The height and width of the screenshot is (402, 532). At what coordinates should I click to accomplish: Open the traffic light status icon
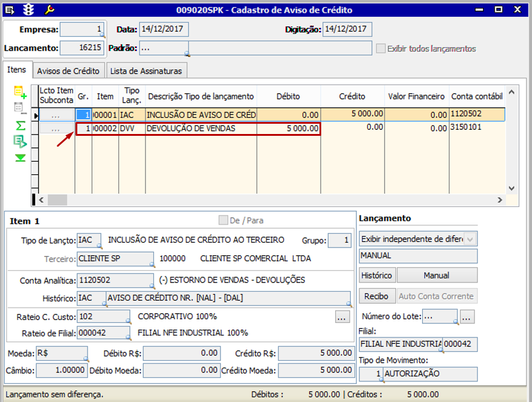[x=28, y=10]
